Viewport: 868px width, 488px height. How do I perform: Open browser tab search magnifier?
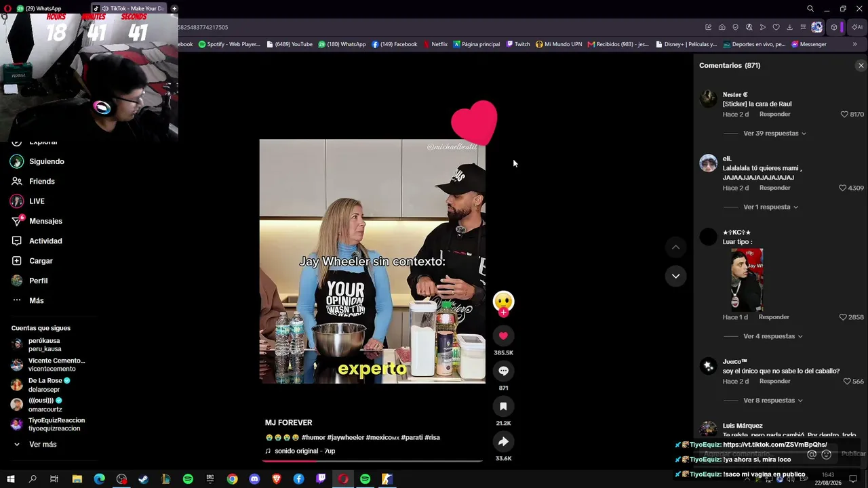coord(810,9)
